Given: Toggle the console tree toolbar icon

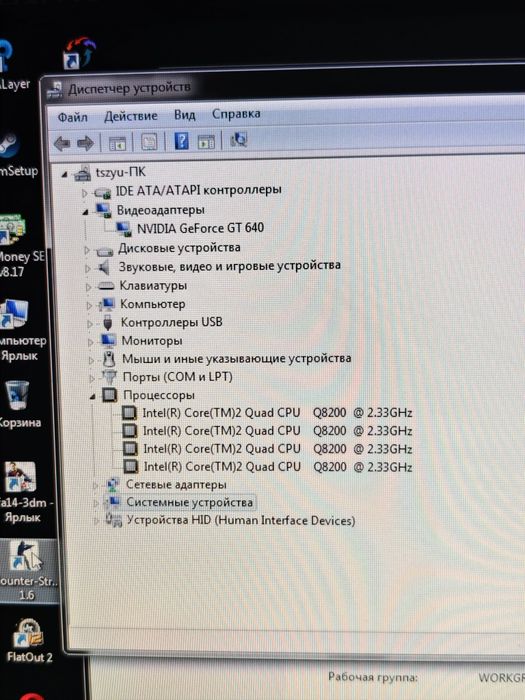Looking at the screenshot, I should pyautogui.click(x=117, y=143).
